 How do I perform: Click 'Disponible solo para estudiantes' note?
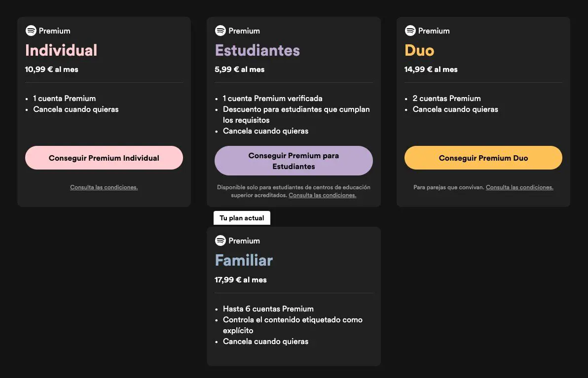[x=294, y=191]
